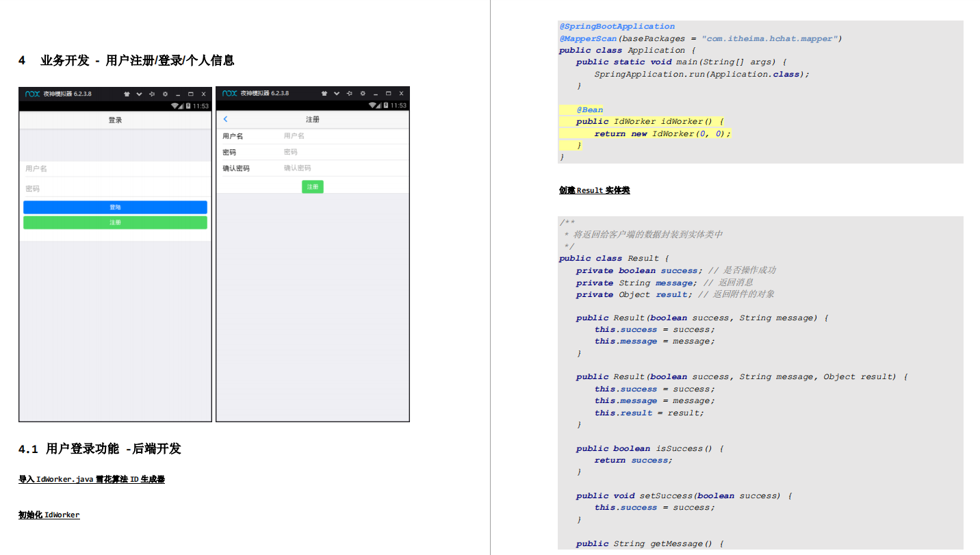Click "this.result = result;" line
The width and height of the screenshot is (980, 555).
click(649, 413)
